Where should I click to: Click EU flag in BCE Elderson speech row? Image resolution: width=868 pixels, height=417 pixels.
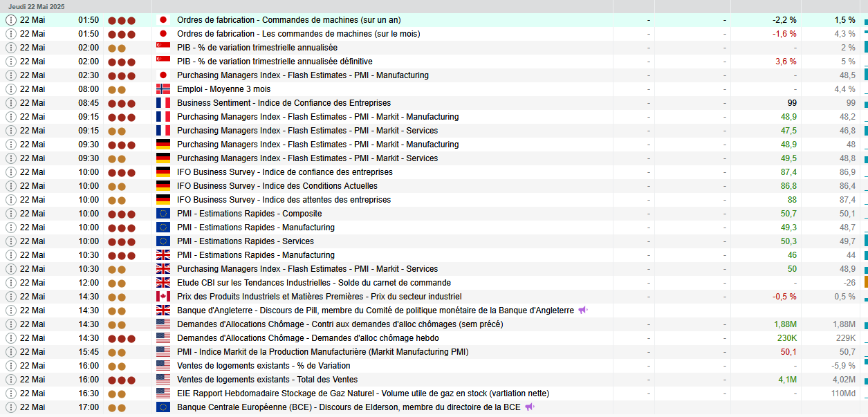click(x=163, y=407)
